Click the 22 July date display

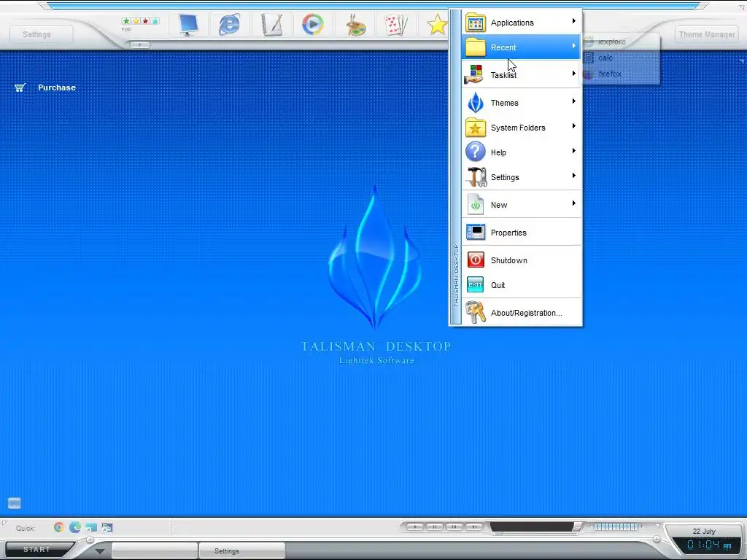click(704, 532)
